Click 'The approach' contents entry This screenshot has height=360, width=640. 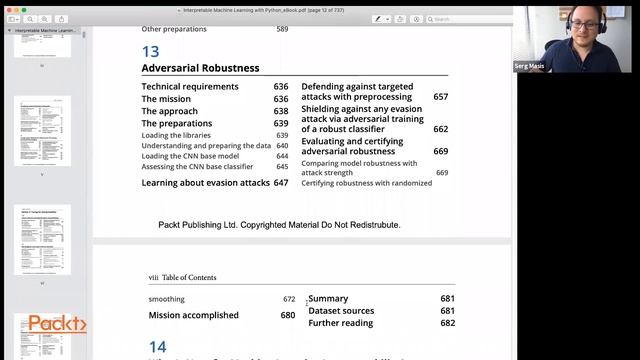169,111
